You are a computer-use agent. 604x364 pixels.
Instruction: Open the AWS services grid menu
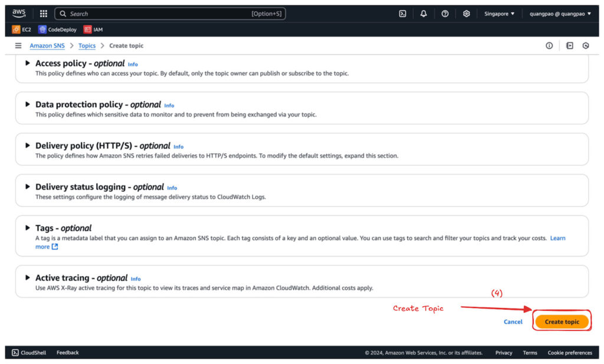point(44,14)
